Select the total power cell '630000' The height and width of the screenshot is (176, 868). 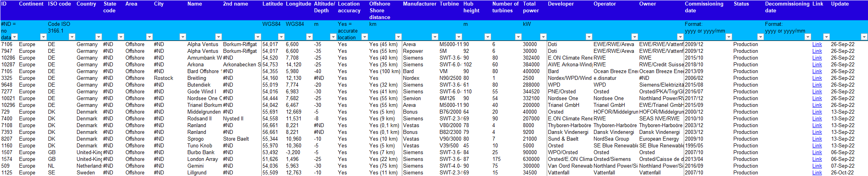pos(534,159)
